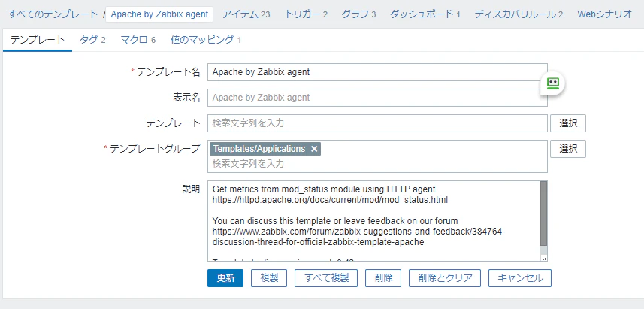This screenshot has width=644, height=309.
Task: Switch to the 値のマッピング 1 tab
Action: [x=206, y=40]
